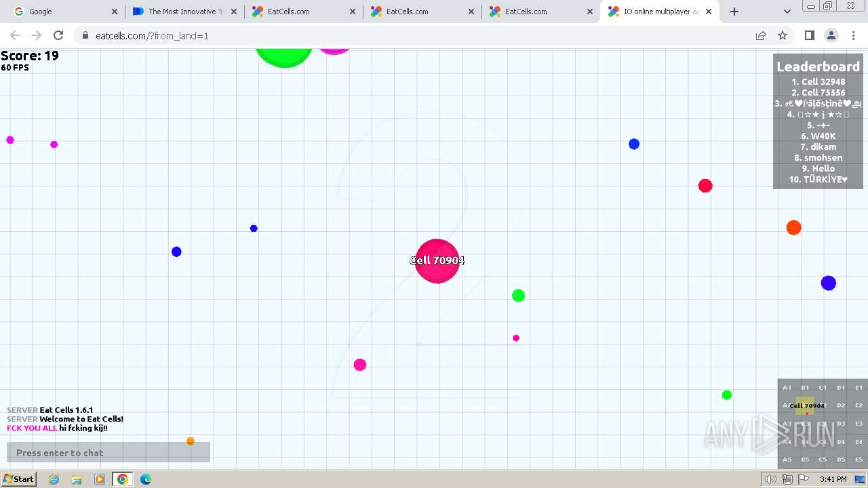Image resolution: width=868 pixels, height=488 pixels.
Task: Open the Chrome profile avatar
Action: click(831, 35)
